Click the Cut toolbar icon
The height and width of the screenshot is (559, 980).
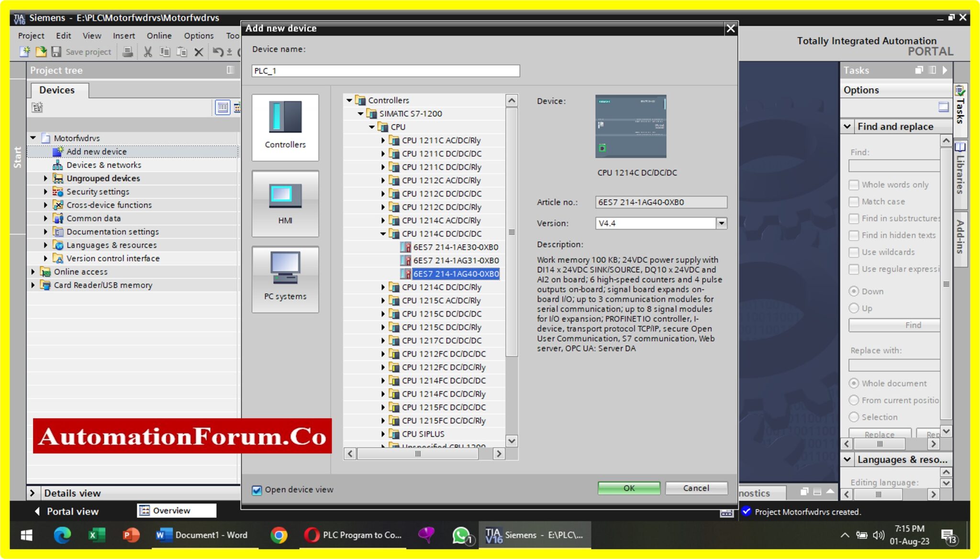148,52
